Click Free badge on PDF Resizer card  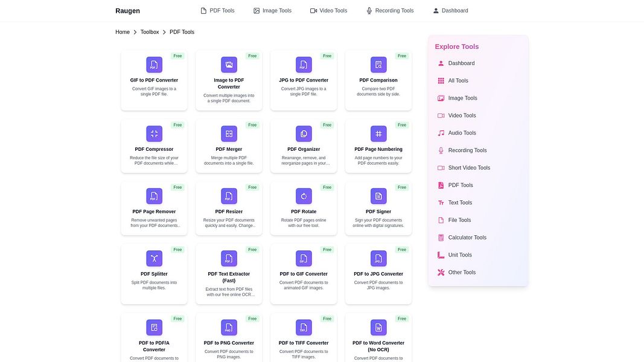[x=252, y=188]
